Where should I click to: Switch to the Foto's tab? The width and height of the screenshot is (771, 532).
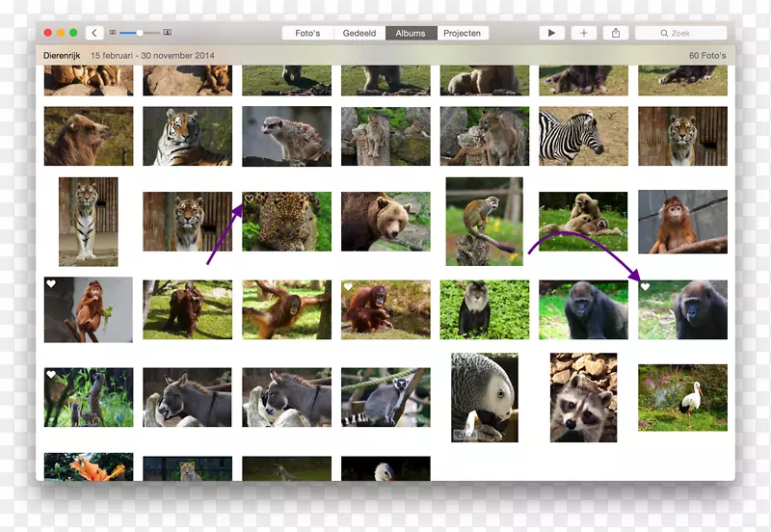point(307,33)
